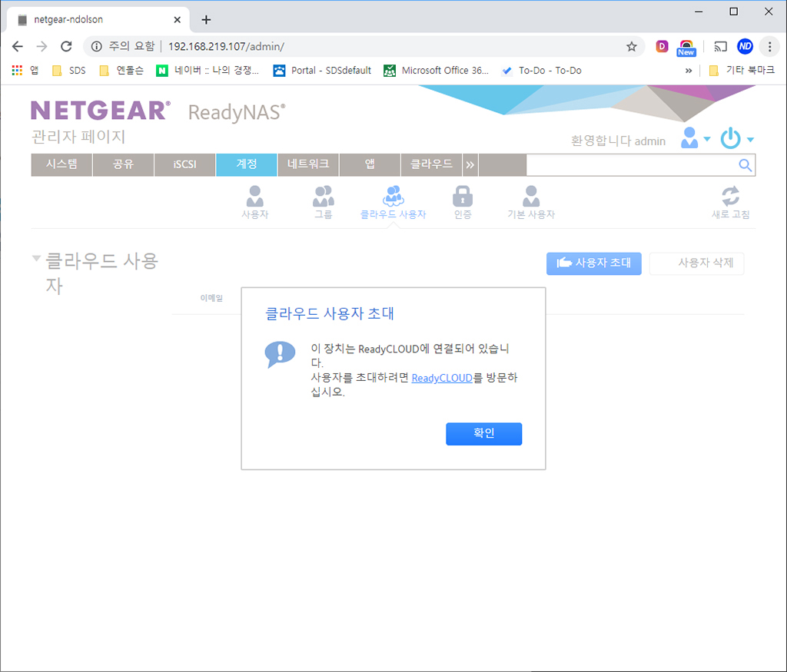Bookmark this page with the star icon
787x672 pixels.
pos(632,47)
